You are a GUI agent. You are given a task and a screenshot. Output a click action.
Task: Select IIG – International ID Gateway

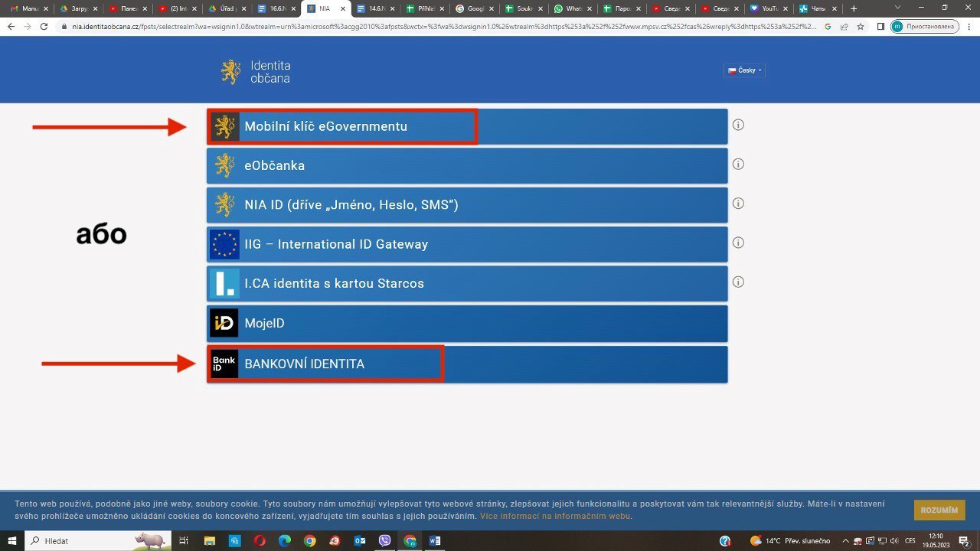tap(467, 244)
